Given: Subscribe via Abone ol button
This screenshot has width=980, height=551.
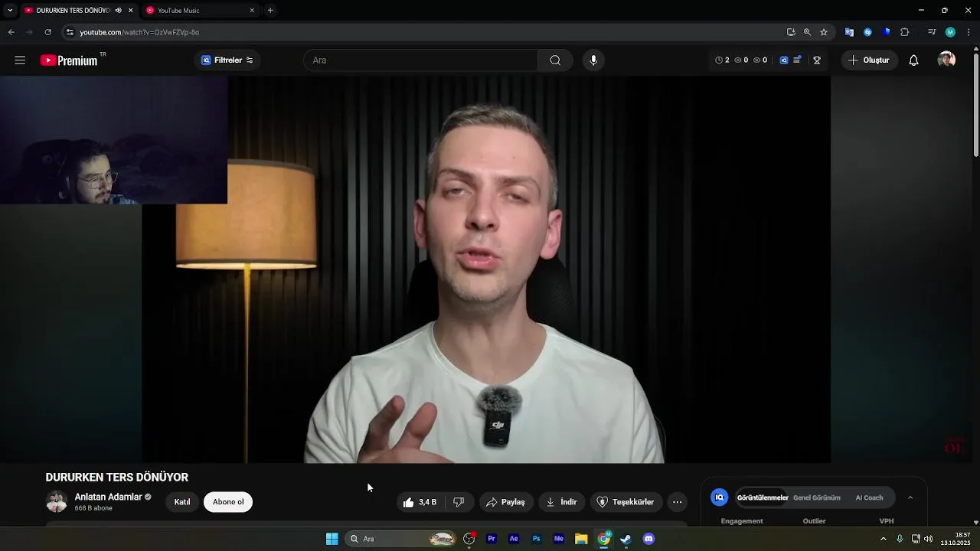Looking at the screenshot, I should 228,502.
